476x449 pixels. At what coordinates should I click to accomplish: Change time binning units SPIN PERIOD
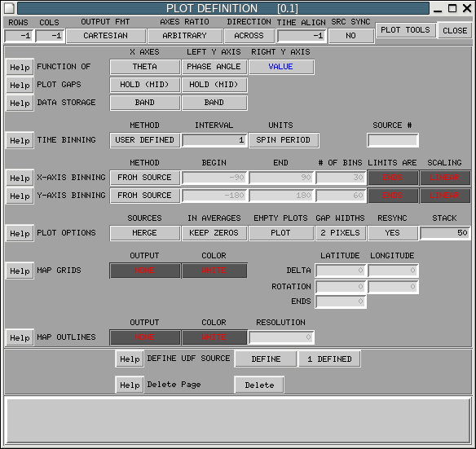[284, 140]
